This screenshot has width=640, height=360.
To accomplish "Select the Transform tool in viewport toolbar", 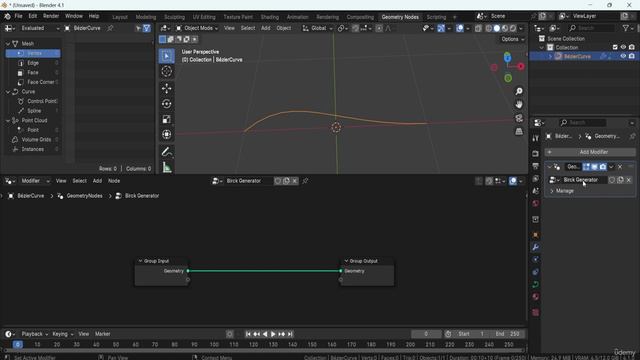I will [x=167, y=134].
